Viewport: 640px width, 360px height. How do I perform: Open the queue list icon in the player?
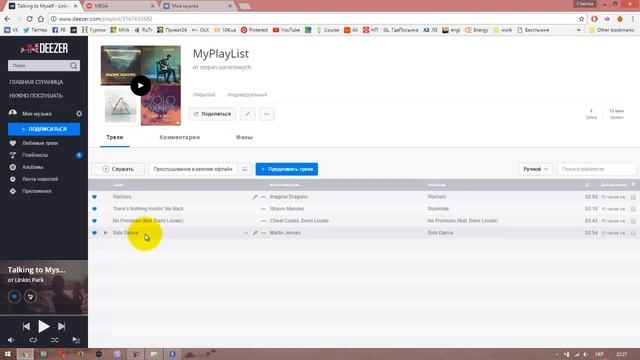point(76,340)
